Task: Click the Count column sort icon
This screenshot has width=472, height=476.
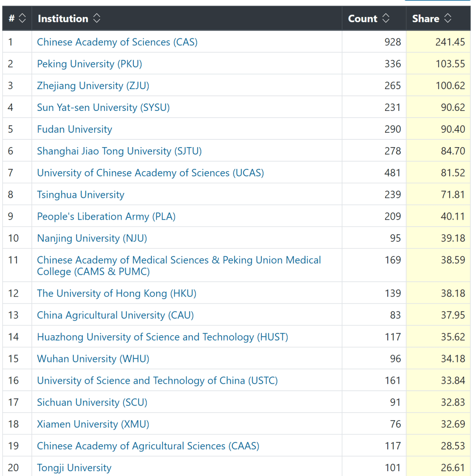Action: 386,18
